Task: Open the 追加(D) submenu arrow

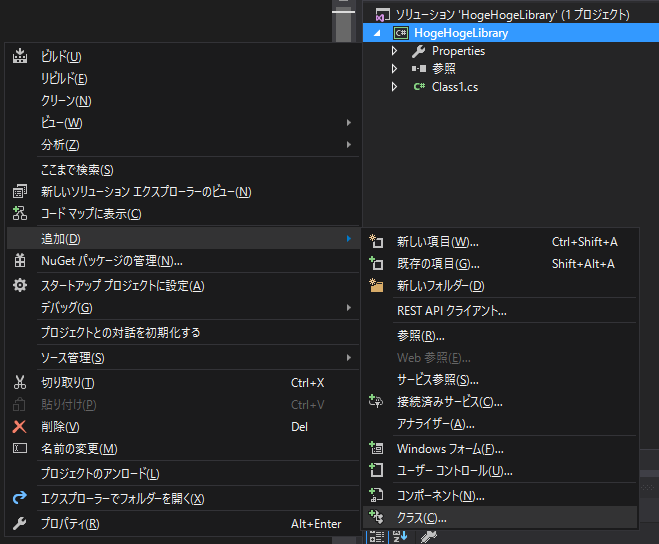Action: tap(348, 238)
